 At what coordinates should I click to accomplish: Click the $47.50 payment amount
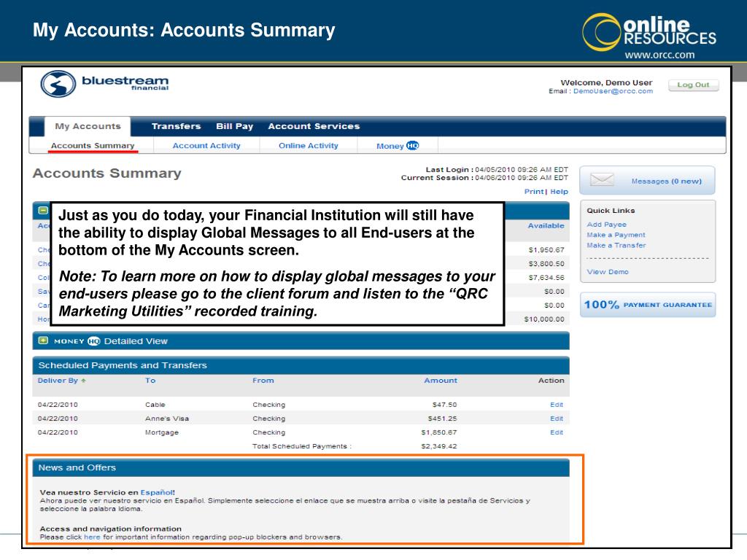coord(444,405)
